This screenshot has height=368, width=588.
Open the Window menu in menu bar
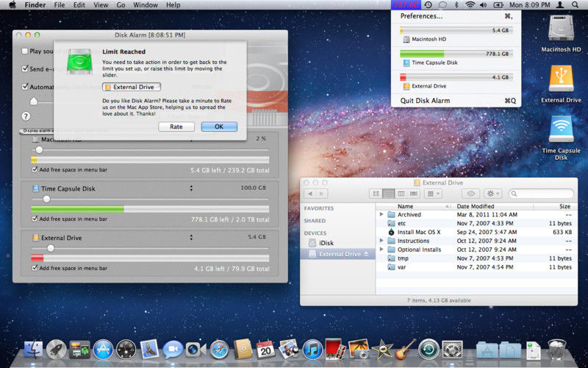(x=146, y=5)
